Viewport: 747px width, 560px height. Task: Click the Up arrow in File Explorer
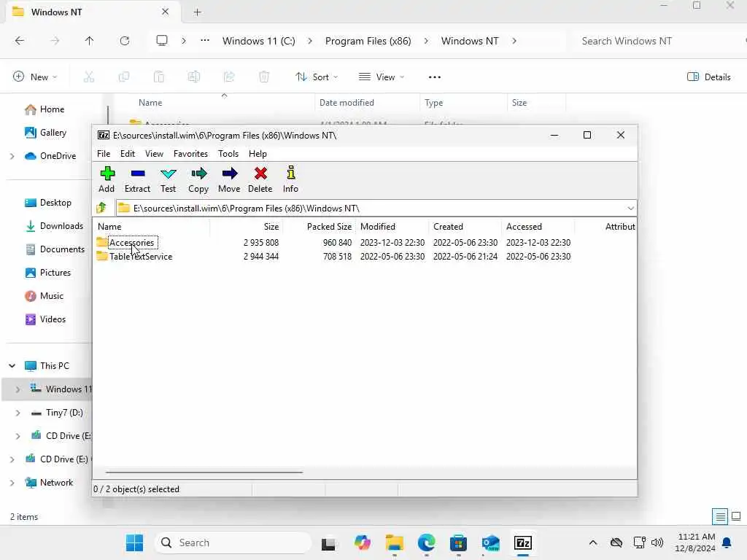(89, 41)
